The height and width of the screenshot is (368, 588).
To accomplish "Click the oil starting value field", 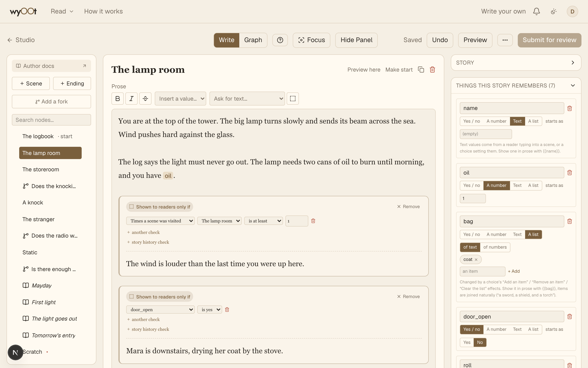I will coord(473,199).
